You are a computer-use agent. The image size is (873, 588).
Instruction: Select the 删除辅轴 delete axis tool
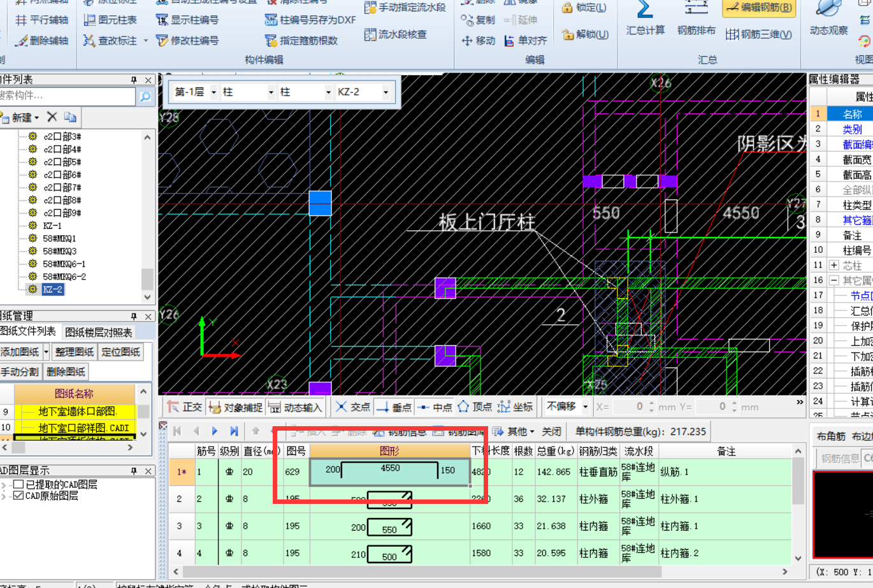click(41, 40)
